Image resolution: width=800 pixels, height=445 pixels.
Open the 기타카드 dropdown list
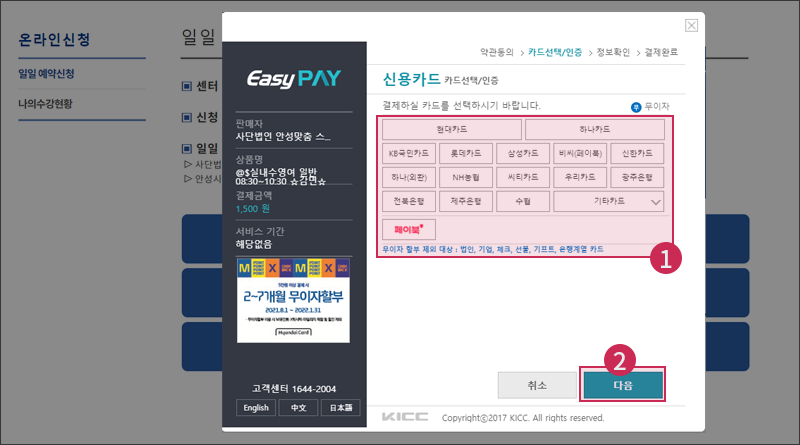tap(609, 201)
